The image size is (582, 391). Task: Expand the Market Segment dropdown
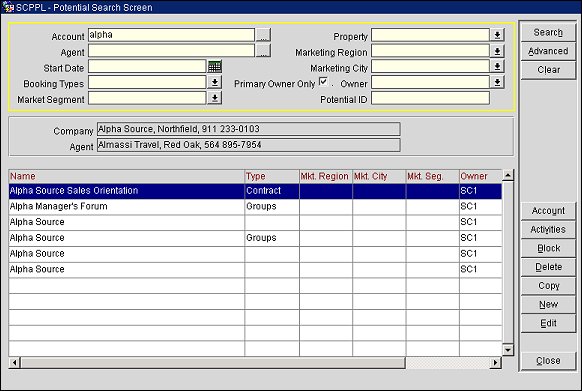point(215,98)
